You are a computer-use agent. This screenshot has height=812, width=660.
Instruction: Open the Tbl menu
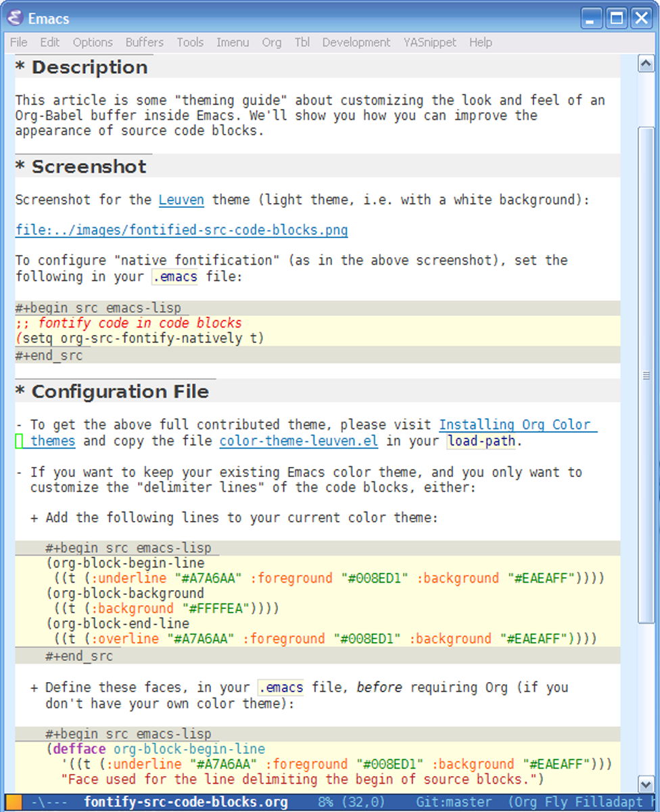(302, 42)
